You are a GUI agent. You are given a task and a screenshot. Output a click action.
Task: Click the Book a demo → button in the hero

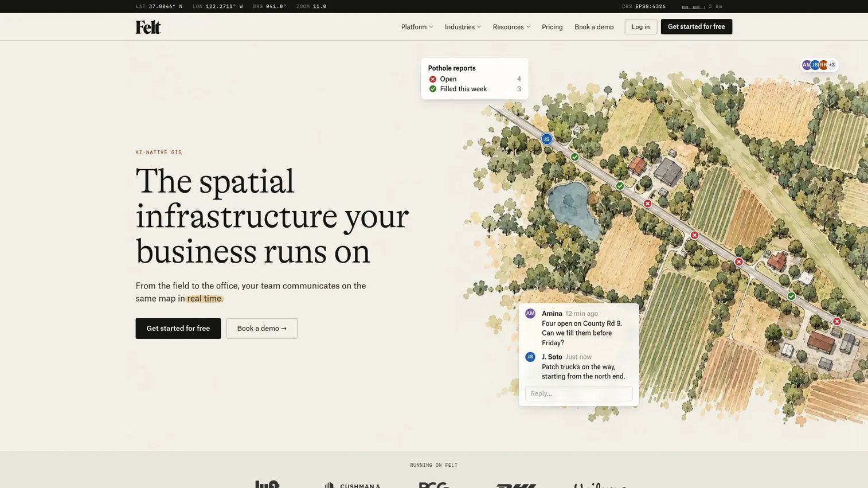point(262,329)
